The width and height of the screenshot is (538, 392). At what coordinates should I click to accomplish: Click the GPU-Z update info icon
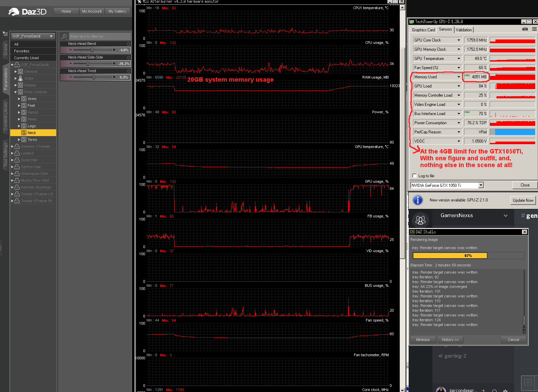click(x=418, y=200)
